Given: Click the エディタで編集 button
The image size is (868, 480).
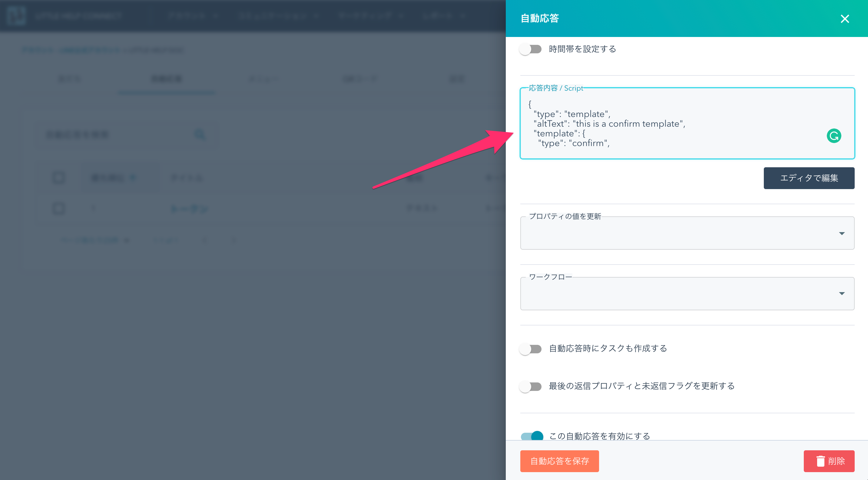Looking at the screenshot, I should (x=809, y=178).
